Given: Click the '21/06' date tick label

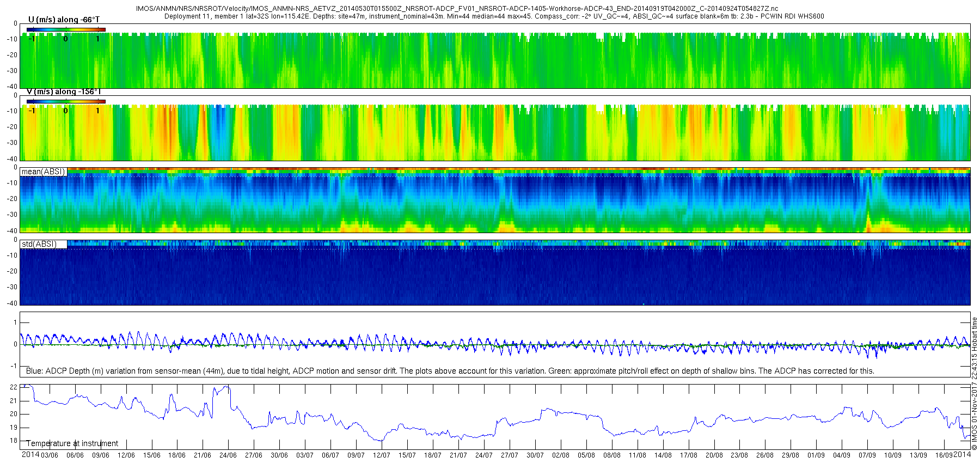Looking at the screenshot, I should (x=203, y=455).
